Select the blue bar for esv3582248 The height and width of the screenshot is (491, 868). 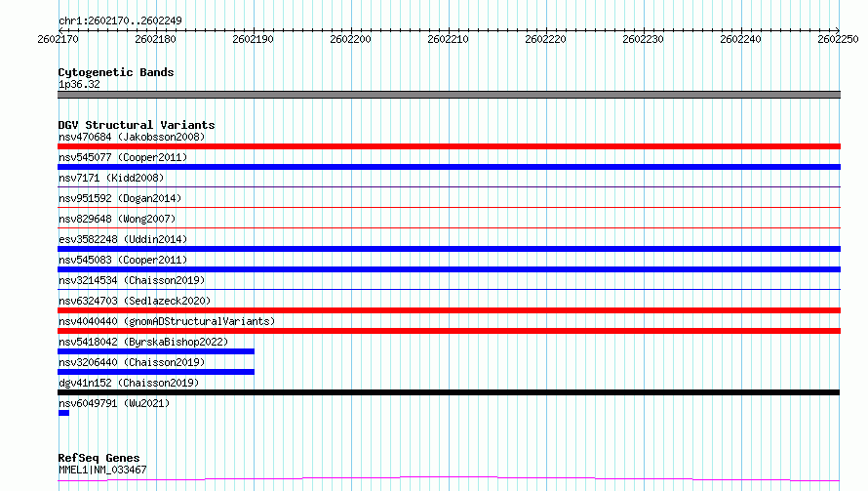[x=449, y=249]
